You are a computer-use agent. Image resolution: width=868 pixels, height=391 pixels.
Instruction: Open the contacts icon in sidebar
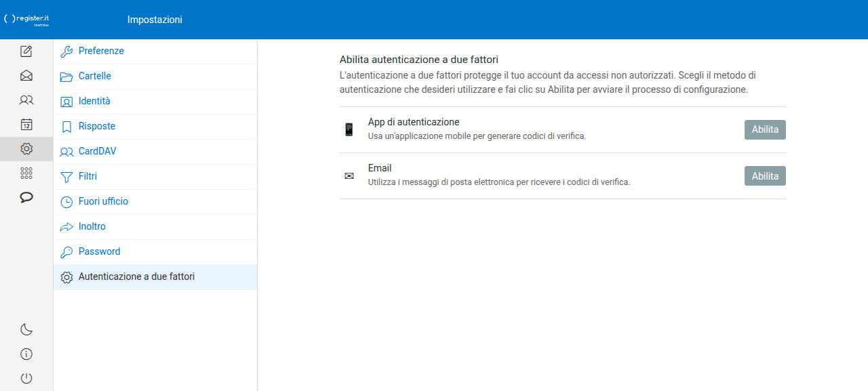pyautogui.click(x=26, y=100)
